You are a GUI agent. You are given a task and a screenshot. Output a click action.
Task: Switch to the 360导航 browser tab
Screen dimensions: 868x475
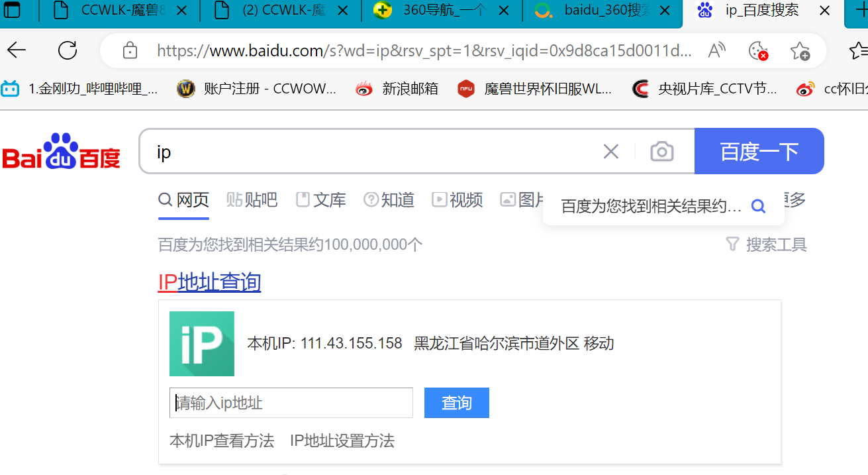[x=440, y=11]
